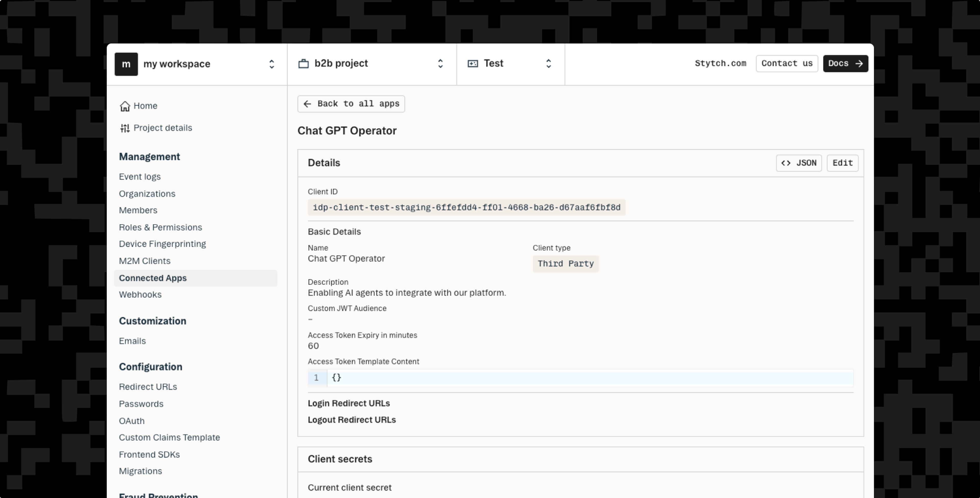
Task: Click the Customization section icon
Action: [153, 321]
